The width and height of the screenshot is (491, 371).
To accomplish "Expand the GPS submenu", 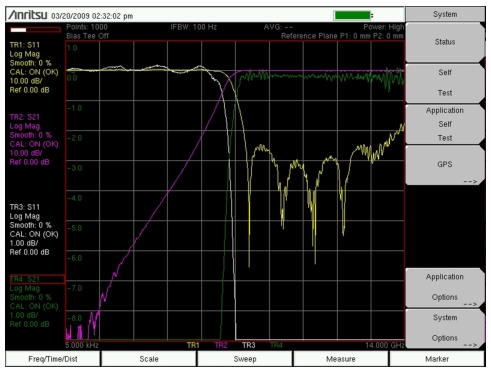I will pyautogui.click(x=445, y=165).
